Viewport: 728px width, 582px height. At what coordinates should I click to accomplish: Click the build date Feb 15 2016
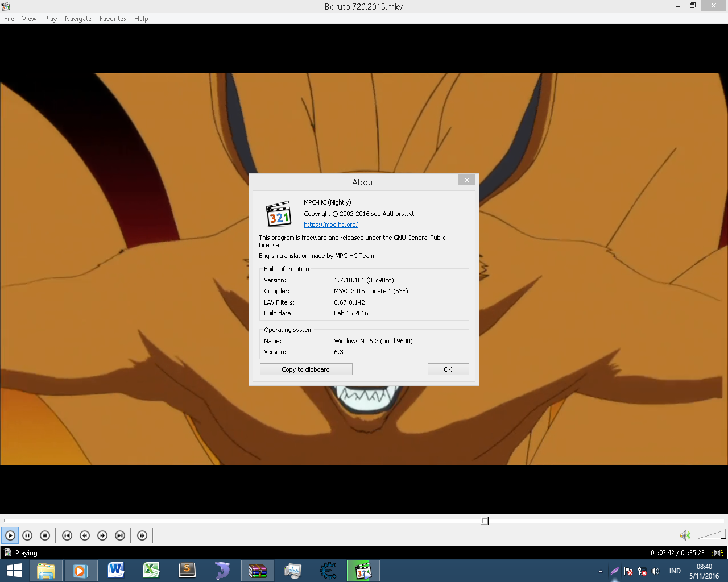pos(351,313)
